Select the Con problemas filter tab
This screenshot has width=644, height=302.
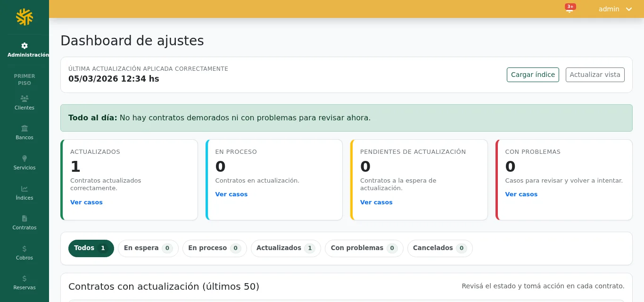364,248
